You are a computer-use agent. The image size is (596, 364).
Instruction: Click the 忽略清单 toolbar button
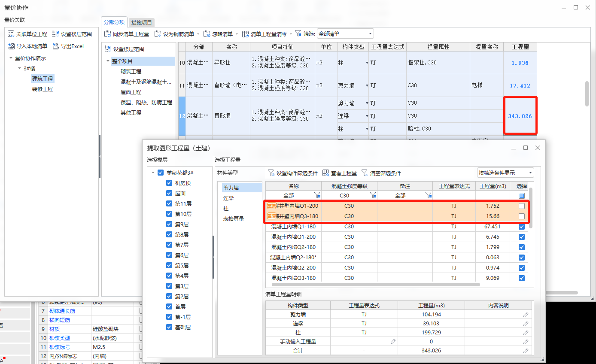tap(218, 34)
